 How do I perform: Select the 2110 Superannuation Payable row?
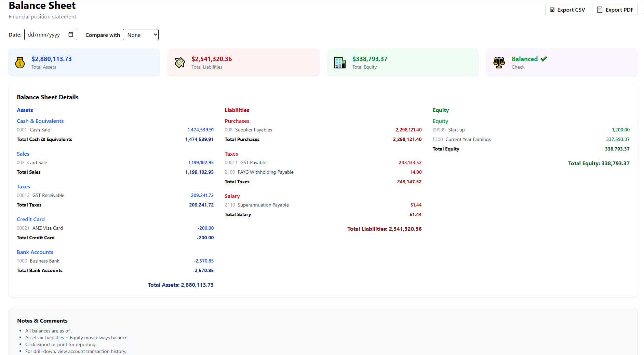click(x=323, y=205)
